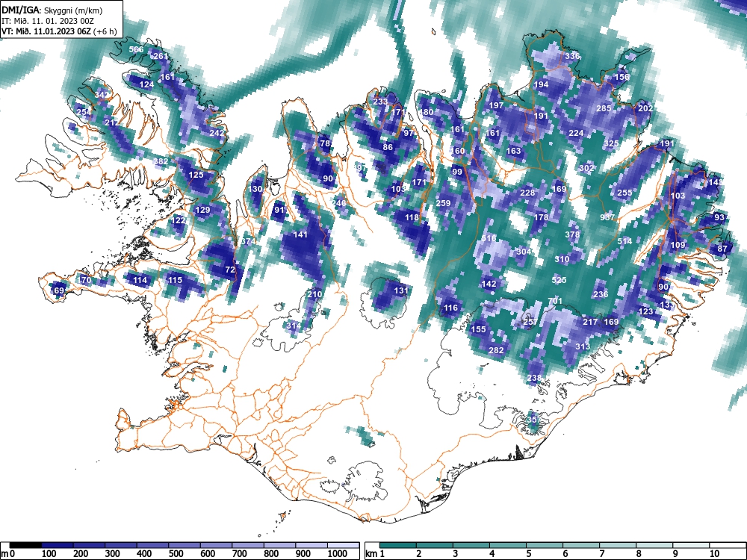Screen dimensions: 747x560
Task: Click the 238 map value
Action: 535,378
